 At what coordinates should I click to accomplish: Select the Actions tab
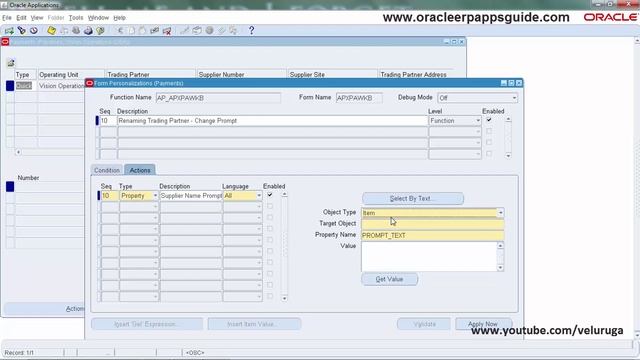(140, 170)
